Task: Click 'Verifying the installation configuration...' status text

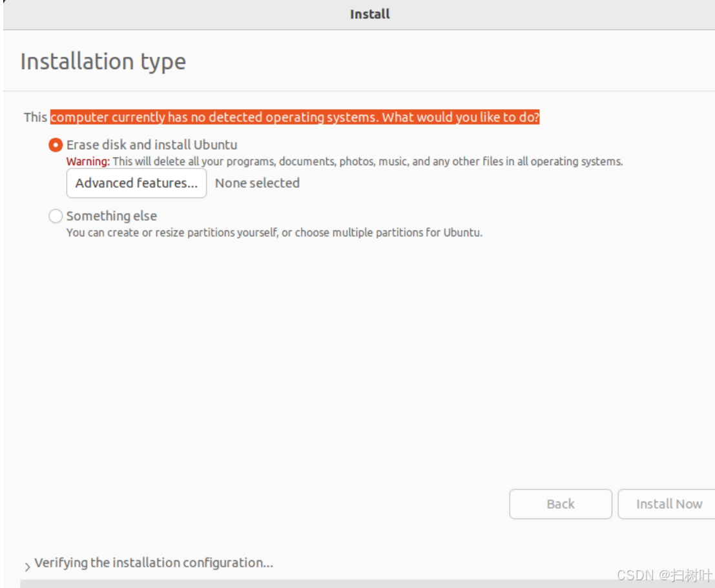Action: (154, 563)
